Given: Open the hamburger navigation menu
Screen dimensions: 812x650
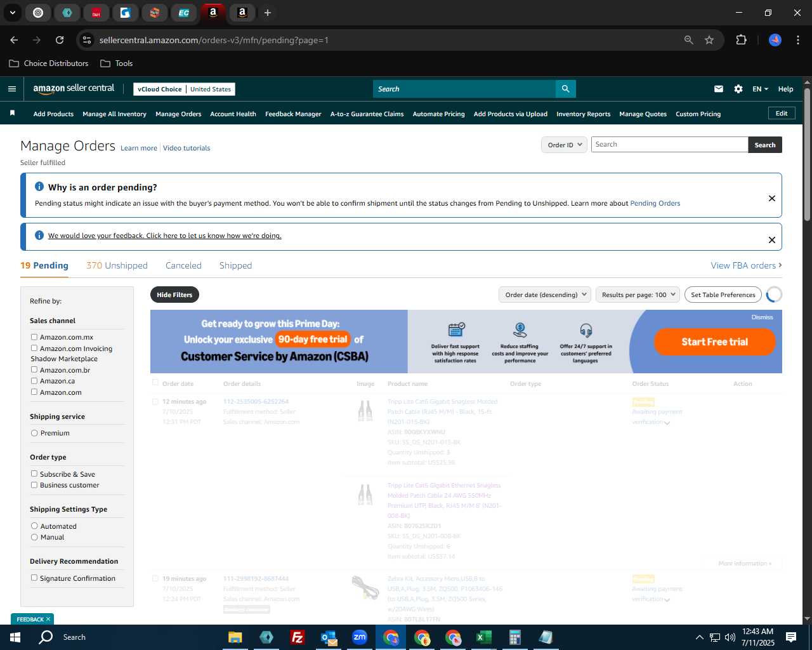Looking at the screenshot, I should pos(11,89).
